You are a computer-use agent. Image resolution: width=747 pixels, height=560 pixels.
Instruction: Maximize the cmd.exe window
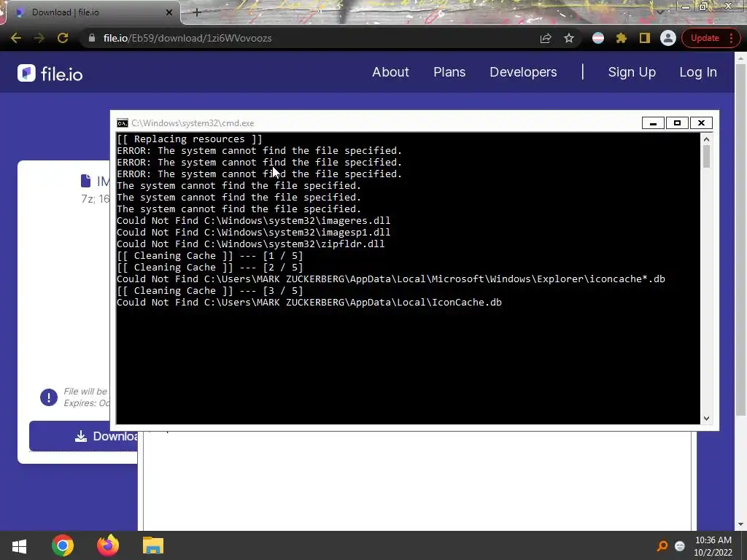(677, 122)
